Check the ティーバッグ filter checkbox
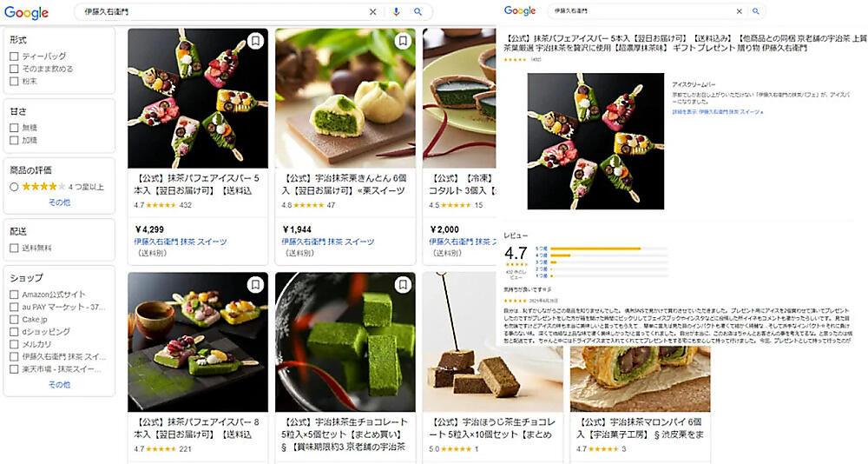The image size is (868, 464). coord(15,56)
